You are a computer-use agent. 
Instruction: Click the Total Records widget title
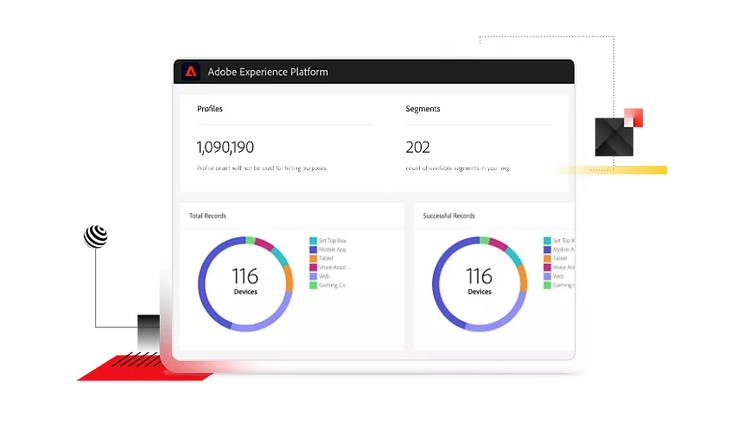[x=208, y=216]
